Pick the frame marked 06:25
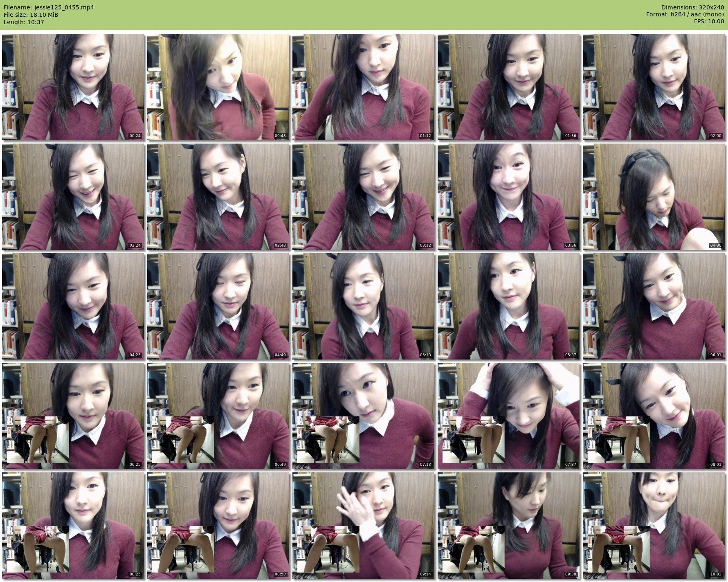 coord(73,416)
